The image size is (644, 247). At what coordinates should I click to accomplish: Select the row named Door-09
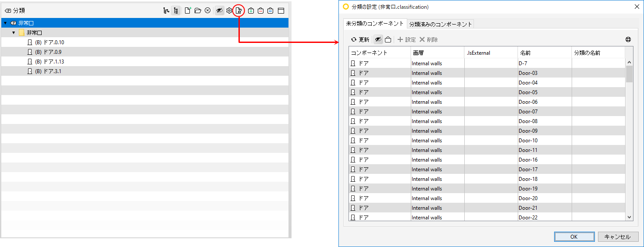tap(487, 131)
